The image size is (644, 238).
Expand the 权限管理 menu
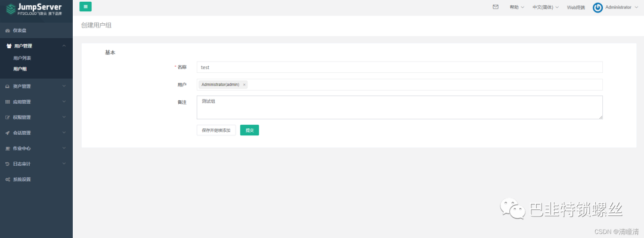36,117
